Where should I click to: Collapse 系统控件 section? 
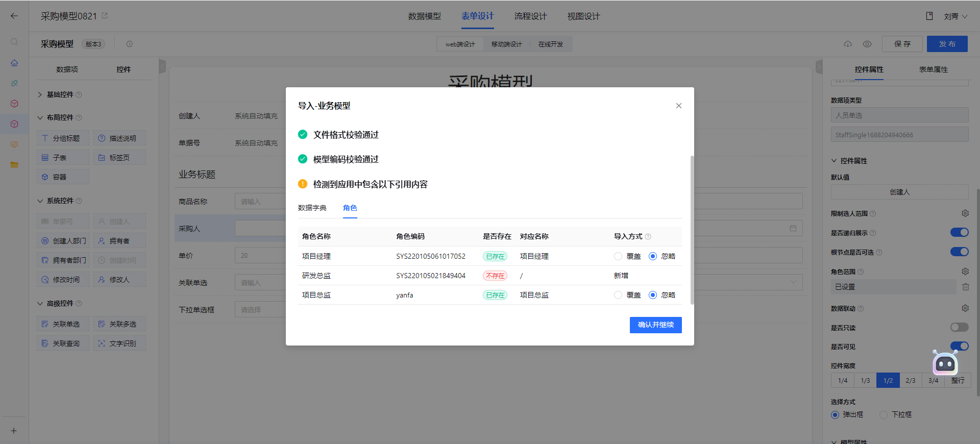coord(40,201)
